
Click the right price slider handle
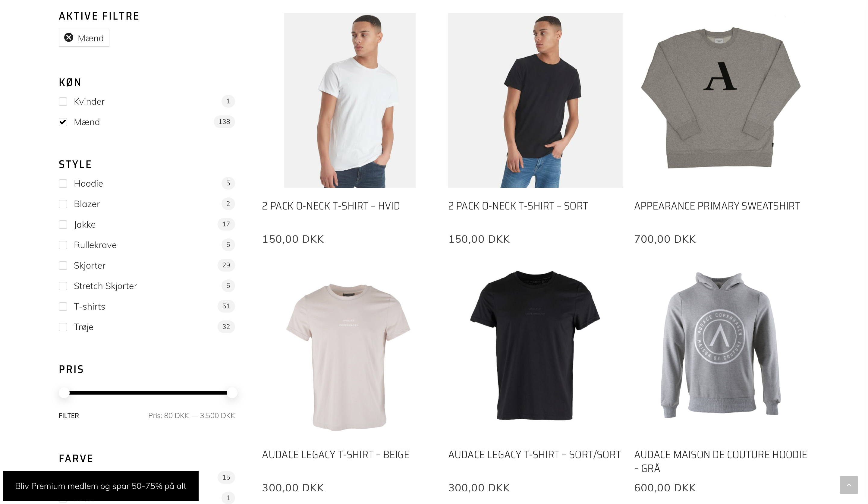point(232,393)
